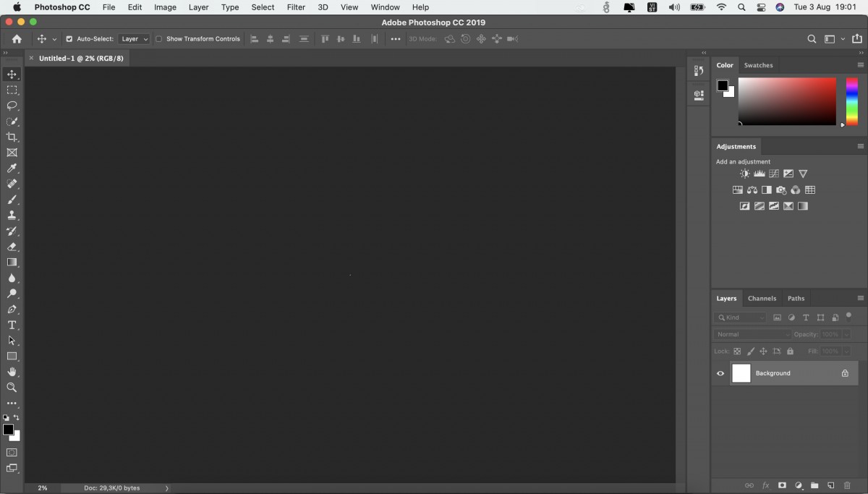
Task: Enable Show Transform Controls checkbox
Action: coord(159,39)
